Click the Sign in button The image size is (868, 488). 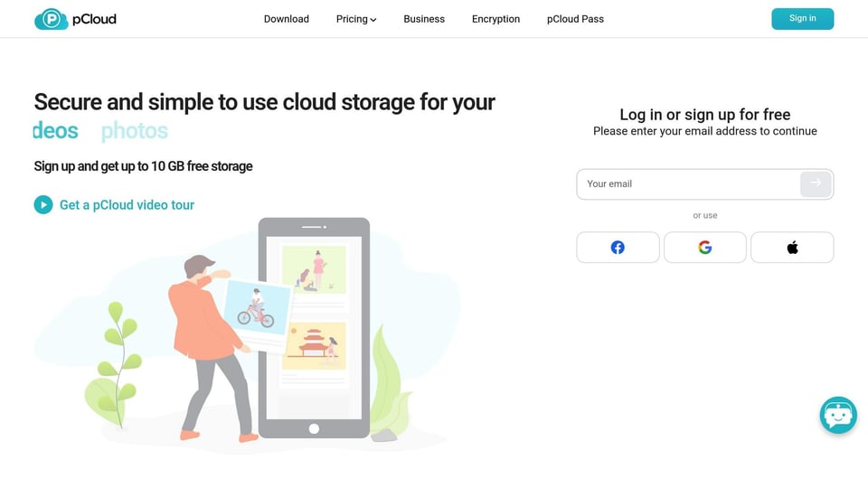(x=802, y=19)
